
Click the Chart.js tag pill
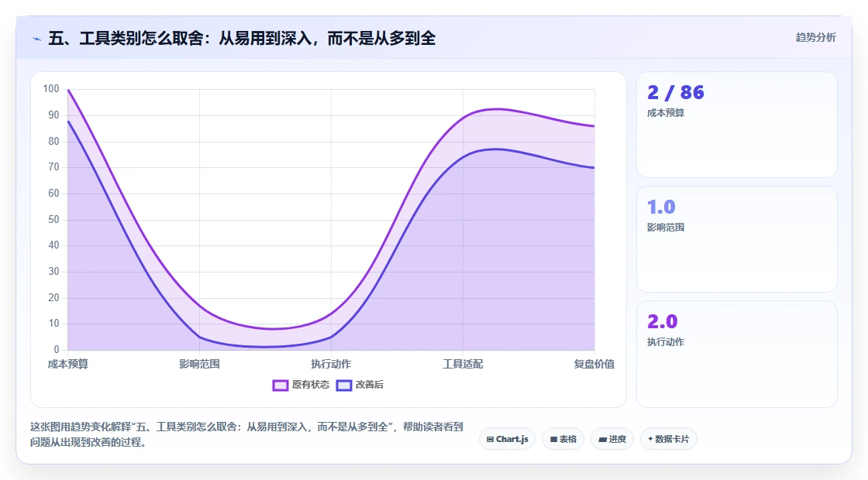point(507,439)
